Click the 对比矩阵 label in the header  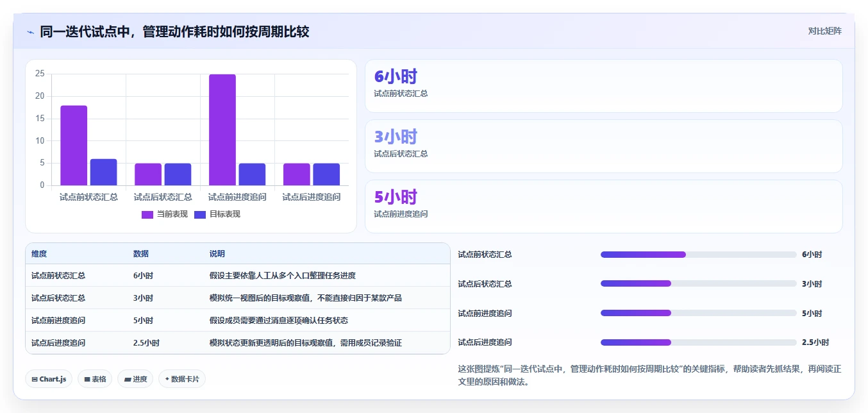coord(824,31)
